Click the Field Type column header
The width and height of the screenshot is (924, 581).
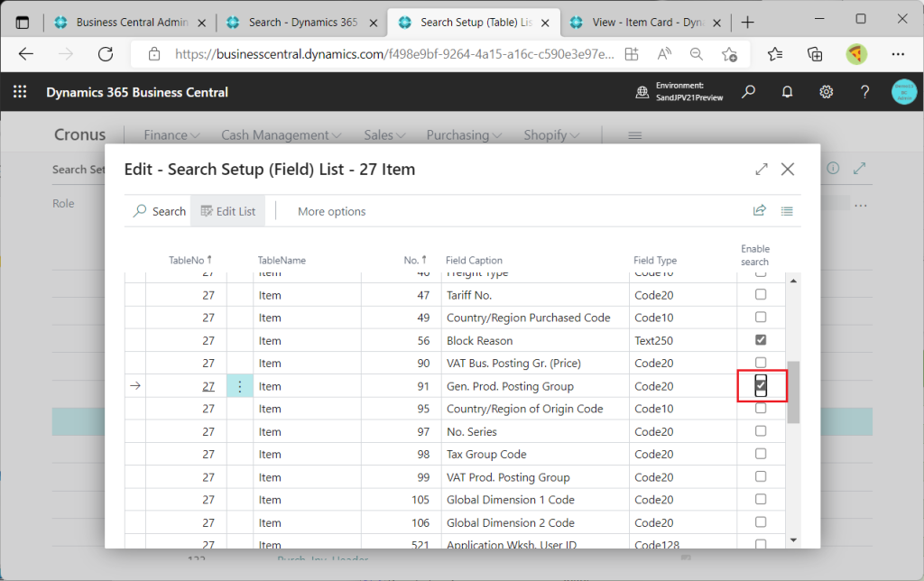click(655, 260)
